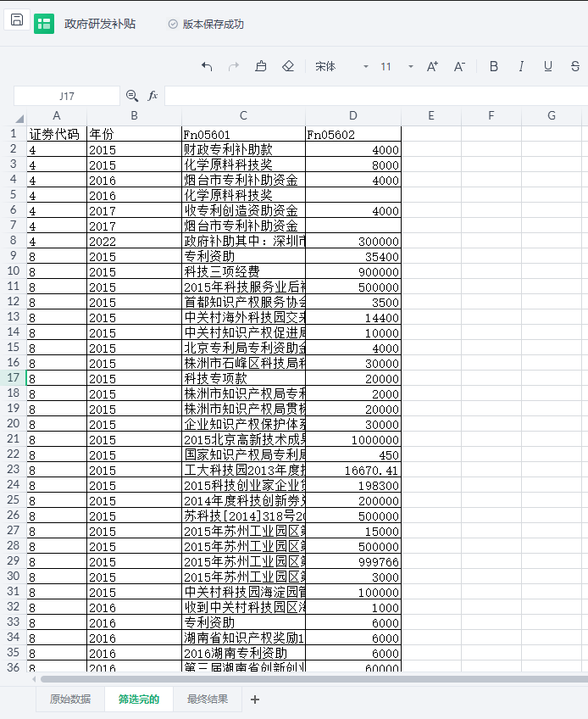Image resolution: width=588 pixels, height=719 pixels.
Task: Select header cell 证券代码
Action: pos(57,134)
